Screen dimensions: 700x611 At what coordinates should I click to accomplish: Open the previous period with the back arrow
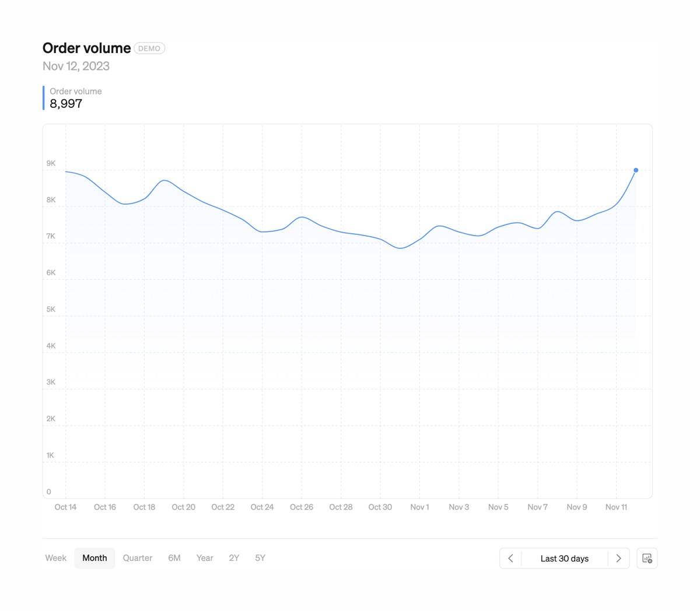(x=510, y=558)
